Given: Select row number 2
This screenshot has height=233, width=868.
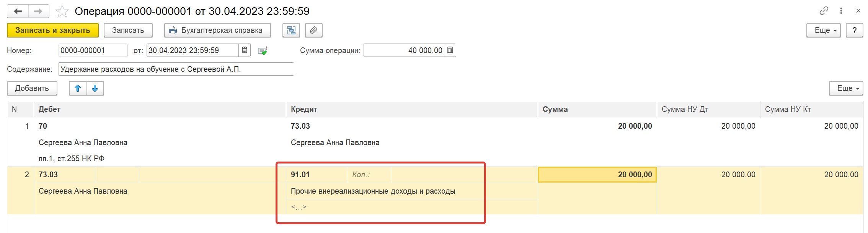Looking at the screenshot, I should [26, 175].
